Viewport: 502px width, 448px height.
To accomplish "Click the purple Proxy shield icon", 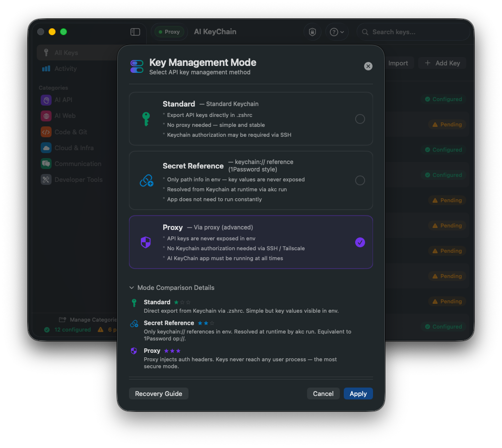I will 146,242.
